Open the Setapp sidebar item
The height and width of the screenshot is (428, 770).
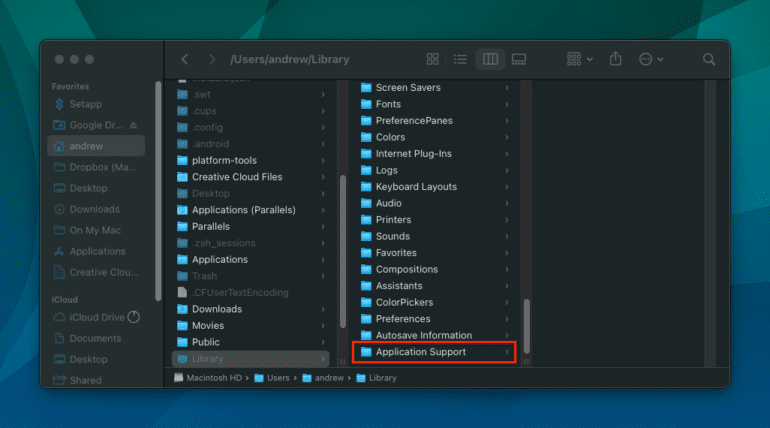click(84, 104)
